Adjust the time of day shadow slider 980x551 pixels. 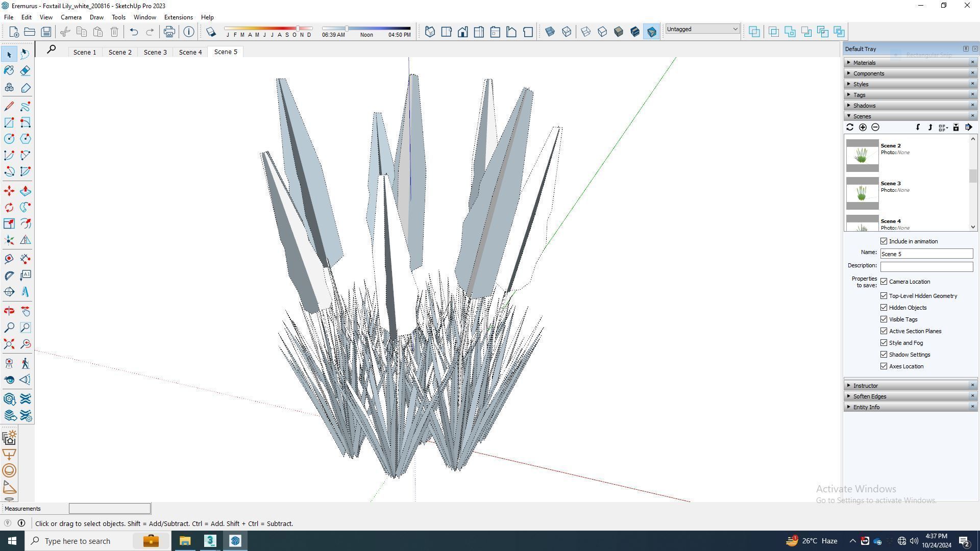tap(347, 29)
